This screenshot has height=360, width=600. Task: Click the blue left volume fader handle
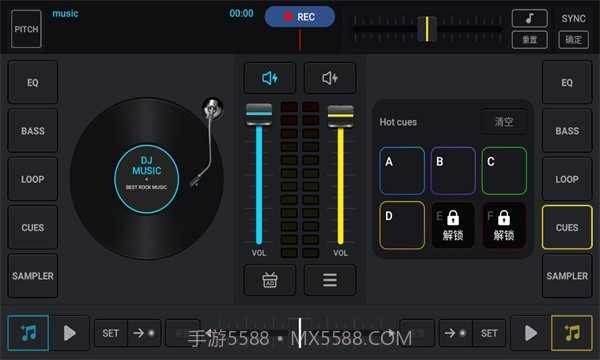point(259,114)
